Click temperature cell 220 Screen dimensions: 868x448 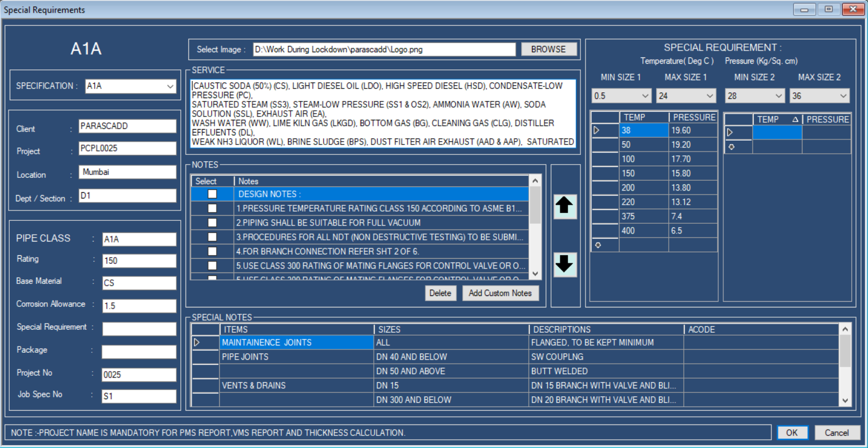[x=644, y=202]
